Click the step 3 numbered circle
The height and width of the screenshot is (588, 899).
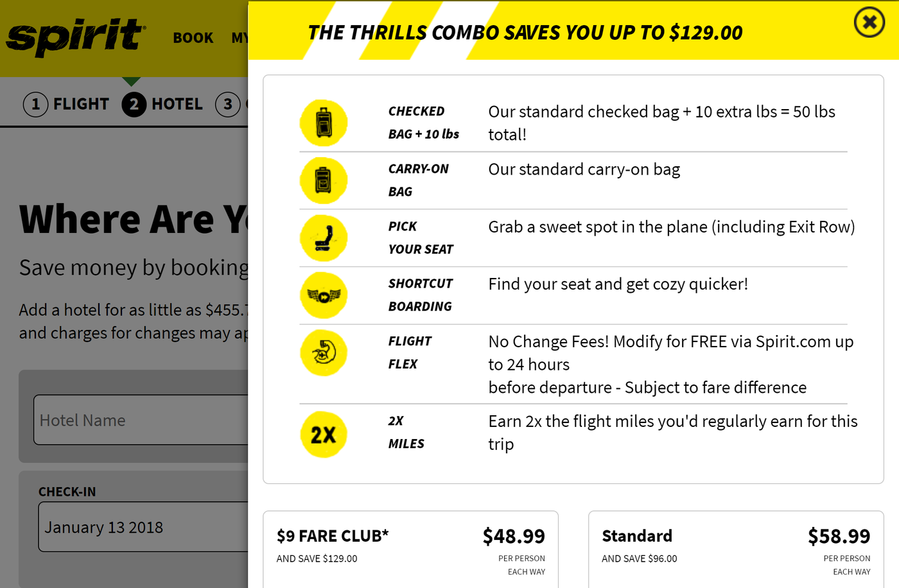click(x=228, y=104)
